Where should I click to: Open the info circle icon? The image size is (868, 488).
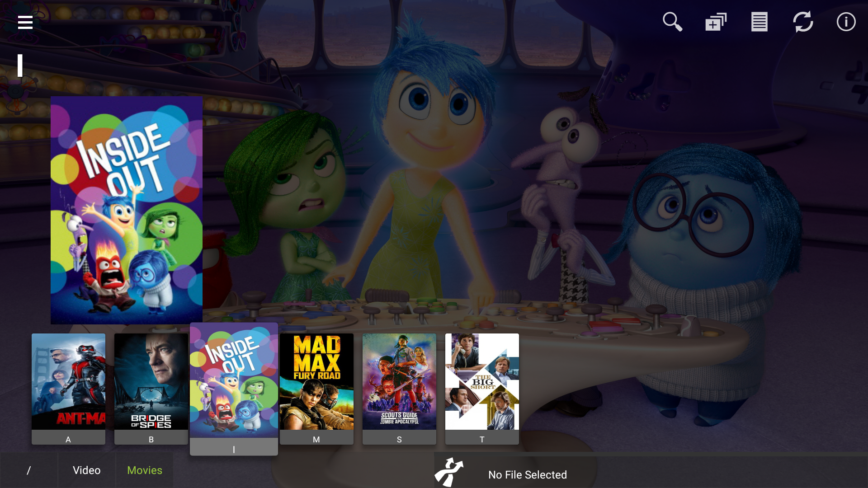tap(846, 22)
